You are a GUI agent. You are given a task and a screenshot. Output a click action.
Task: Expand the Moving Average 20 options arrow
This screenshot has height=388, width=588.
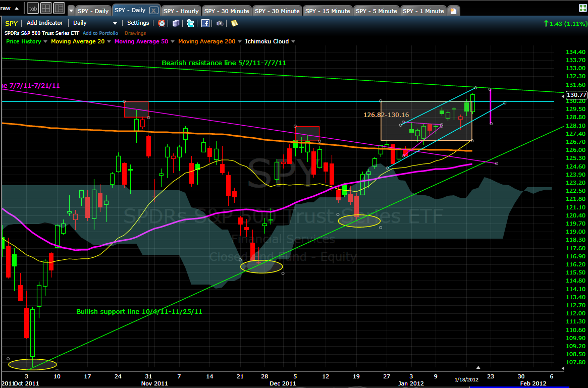109,41
